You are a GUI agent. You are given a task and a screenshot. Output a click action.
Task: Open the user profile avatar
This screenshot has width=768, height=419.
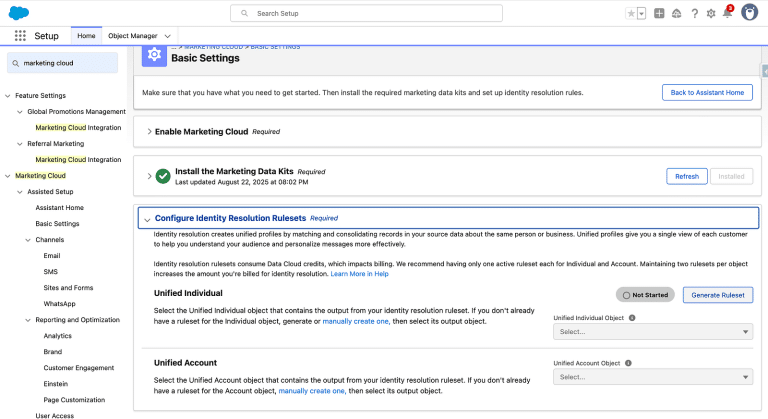click(x=749, y=13)
